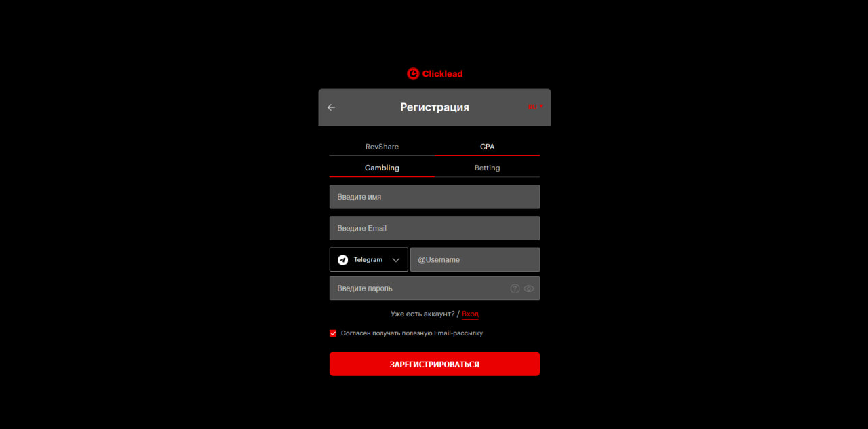Click the Telegram icon in the messenger selector
The height and width of the screenshot is (429, 868).
click(x=344, y=259)
